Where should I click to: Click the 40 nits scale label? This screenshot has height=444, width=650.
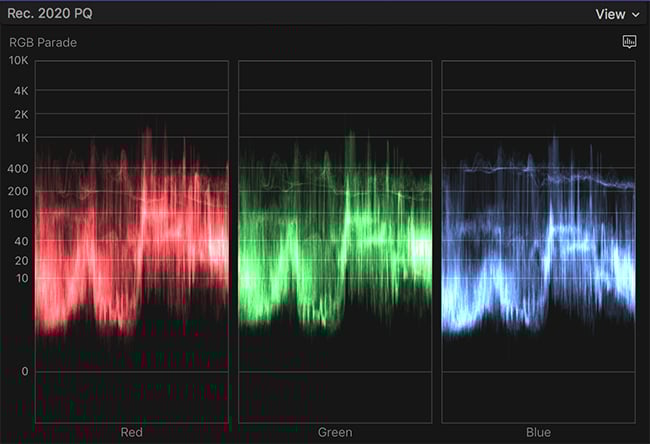coord(21,241)
